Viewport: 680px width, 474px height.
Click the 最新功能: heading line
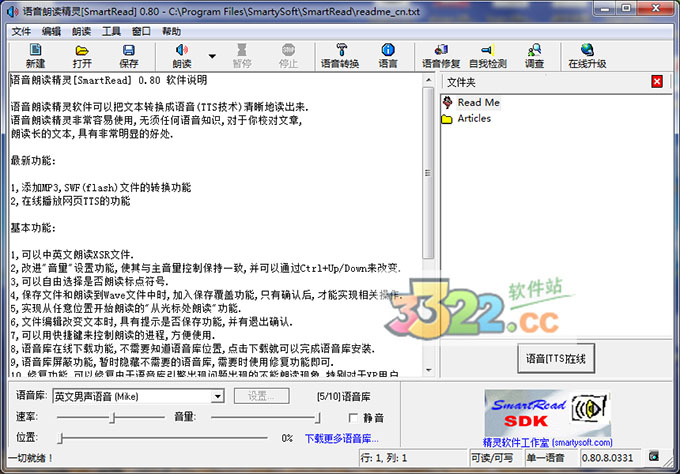[x=33, y=160]
